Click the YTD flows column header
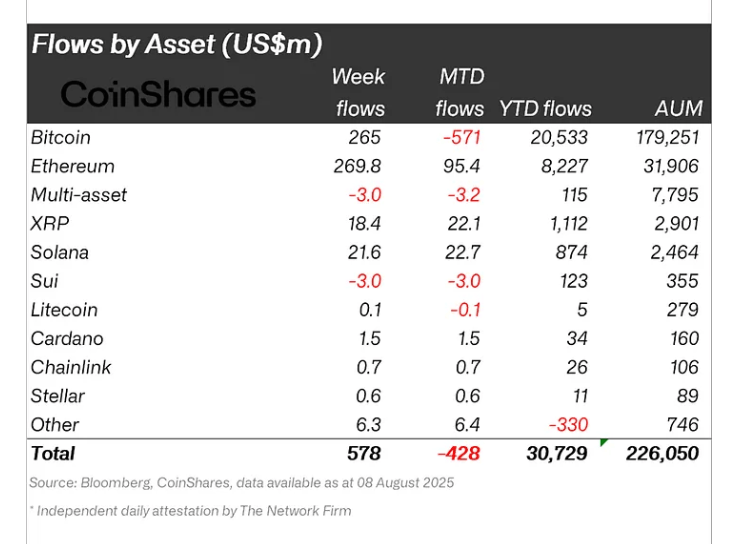 545,108
